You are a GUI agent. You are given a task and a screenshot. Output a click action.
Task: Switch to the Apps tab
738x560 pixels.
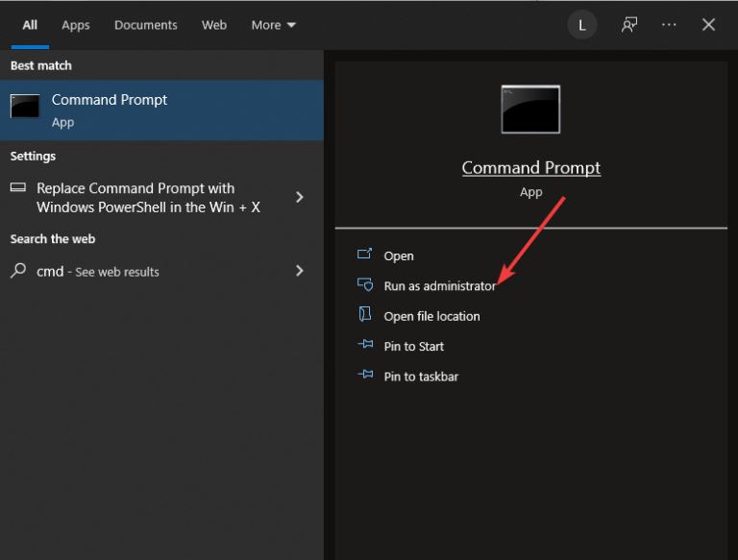75,25
